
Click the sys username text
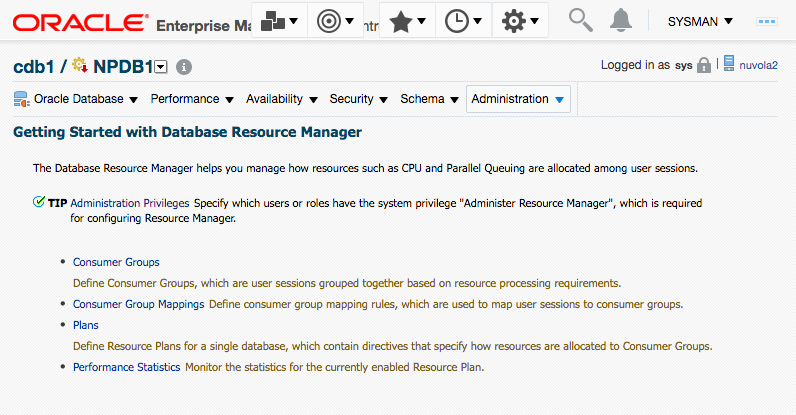[x=684, y=66]
